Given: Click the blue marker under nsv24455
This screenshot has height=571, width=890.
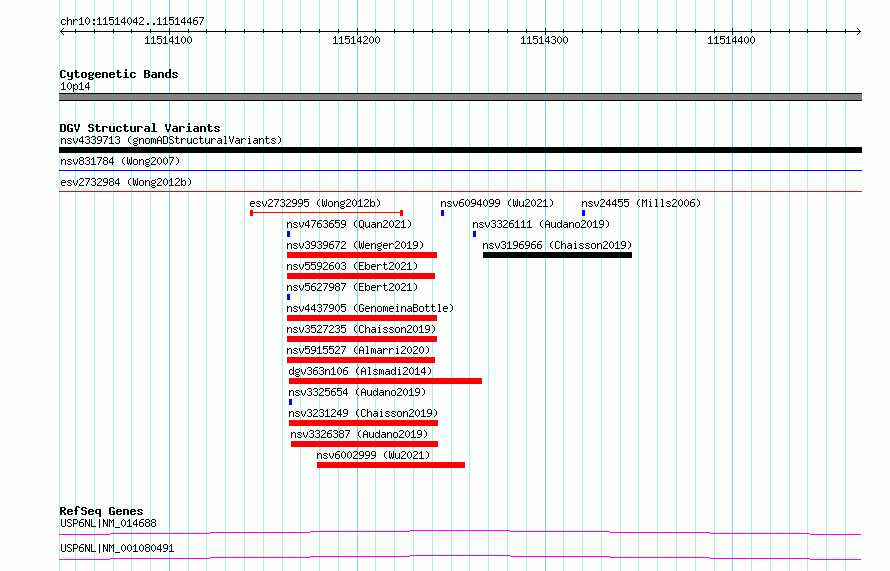Looking at the screenshot, I should [x=583, y=213].
